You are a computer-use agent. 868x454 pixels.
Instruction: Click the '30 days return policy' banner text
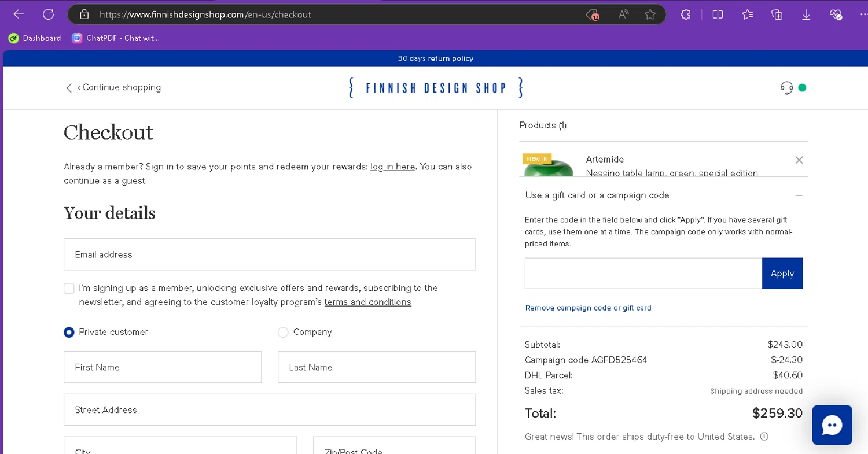(x=435, y=58)
